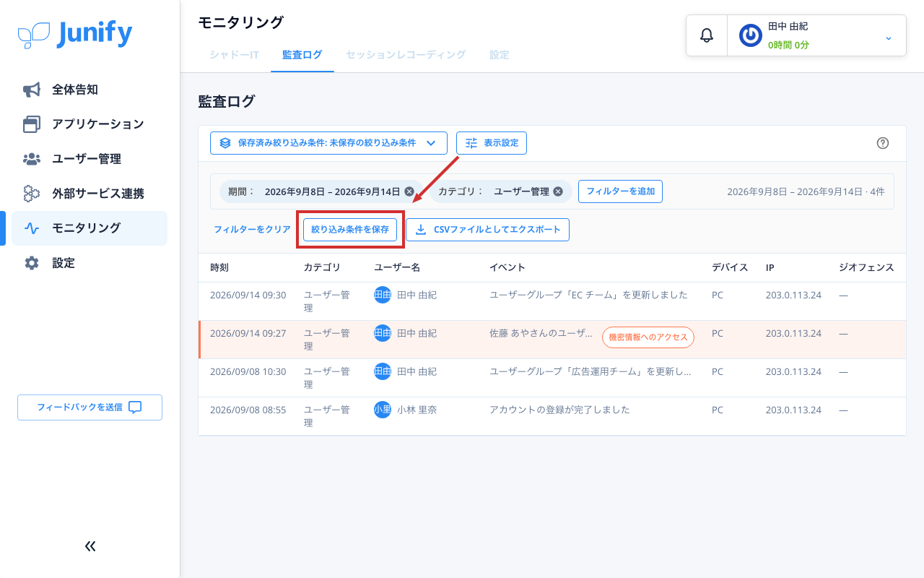Open 設定 gear in the sidebar
924x578 pixels.
coord(90,263)
